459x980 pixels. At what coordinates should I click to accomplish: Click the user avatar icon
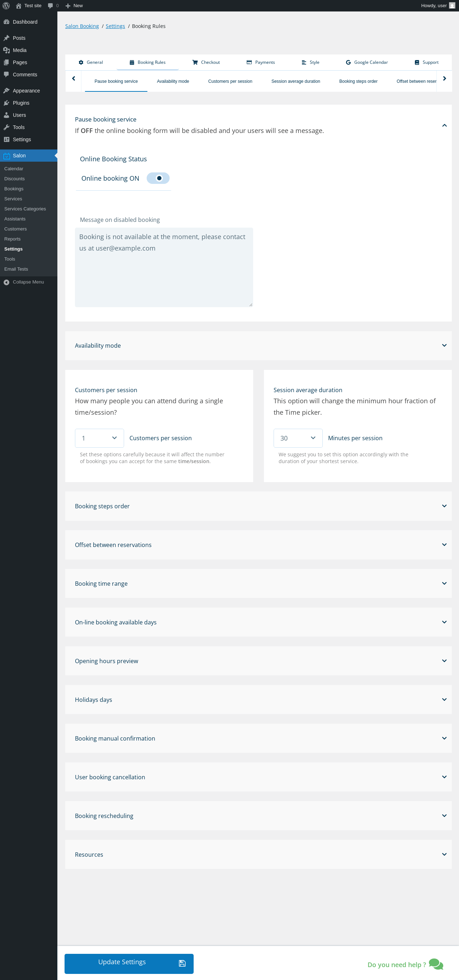pyautogui.click(x=452, y=6)
